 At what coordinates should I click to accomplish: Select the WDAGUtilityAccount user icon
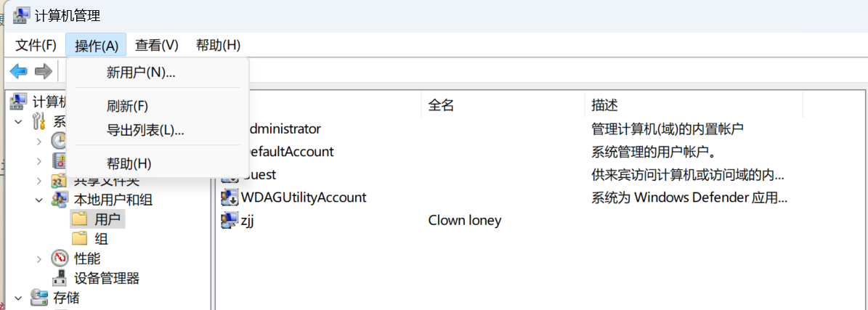230,197
